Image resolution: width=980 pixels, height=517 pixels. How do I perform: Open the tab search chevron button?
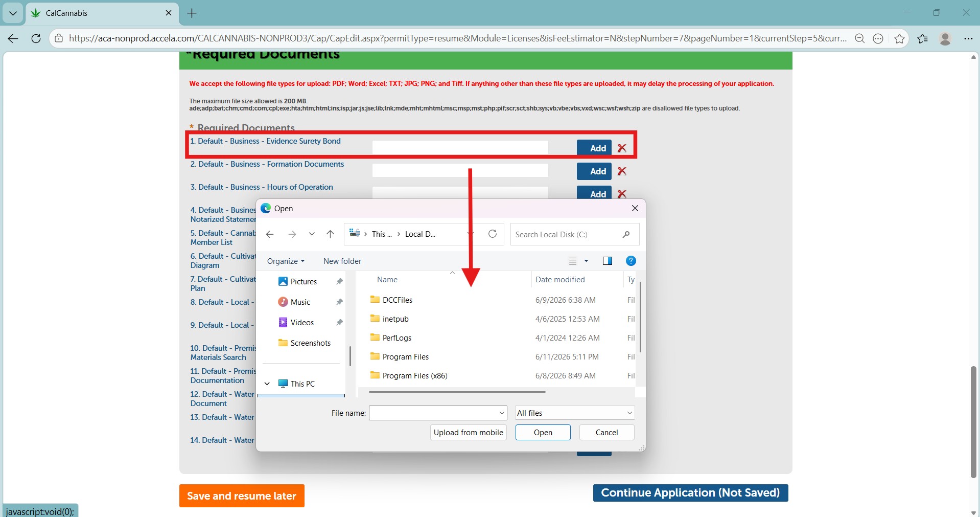(13, 13)
